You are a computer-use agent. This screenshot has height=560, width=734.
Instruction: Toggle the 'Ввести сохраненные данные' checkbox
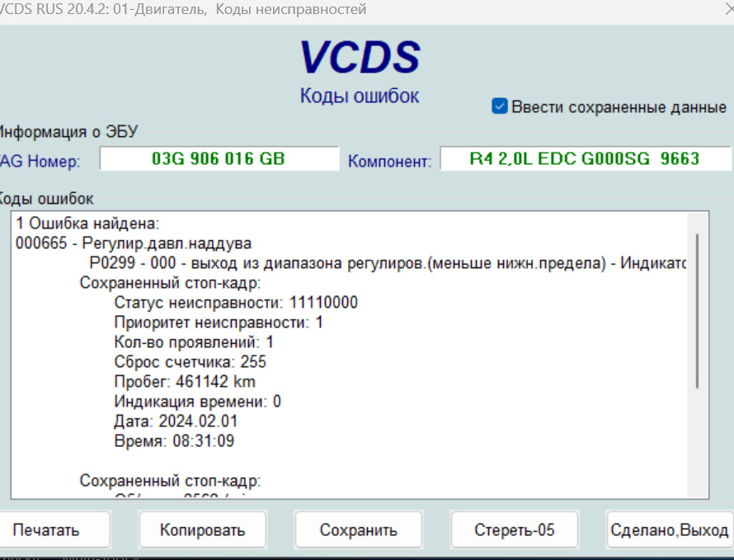(x=500, y=106)
